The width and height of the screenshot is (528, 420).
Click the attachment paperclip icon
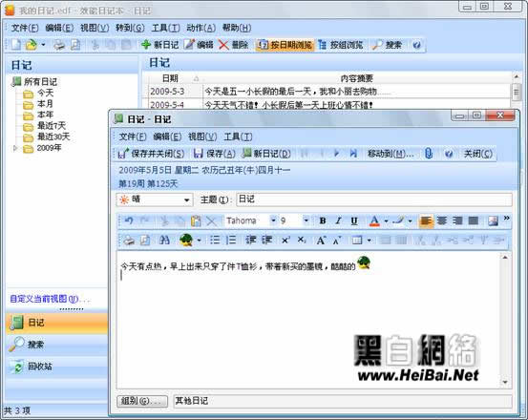coord(429,154)
